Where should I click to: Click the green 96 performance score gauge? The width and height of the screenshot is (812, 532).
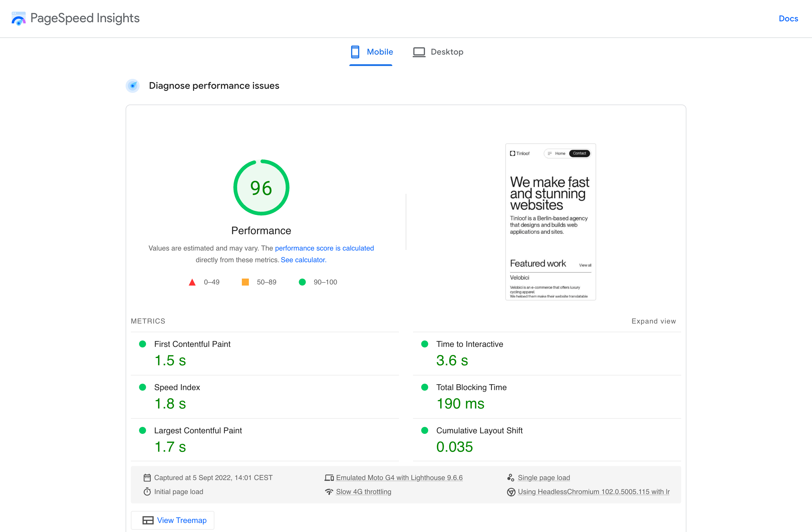point(261,187)
